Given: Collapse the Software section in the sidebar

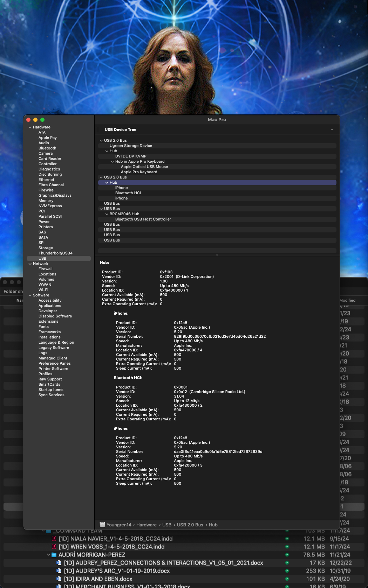Looking at the screenshot, I should (x=30, y=295).
